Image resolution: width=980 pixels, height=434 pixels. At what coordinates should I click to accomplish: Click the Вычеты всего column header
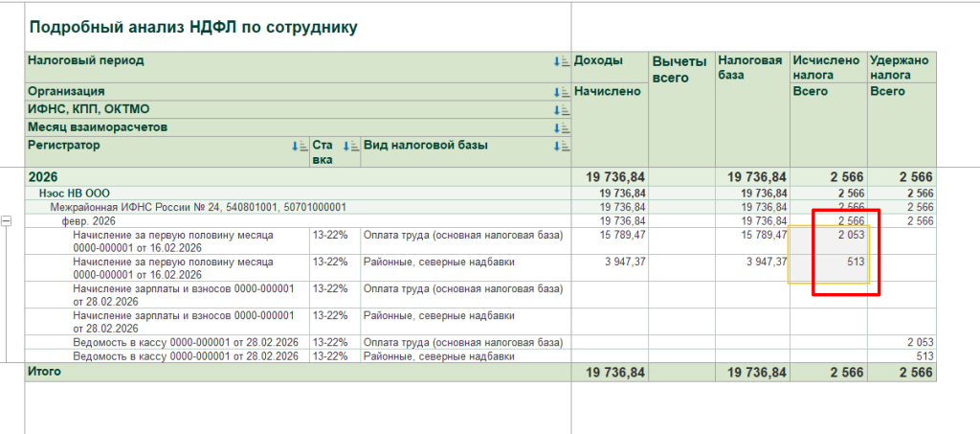point(680,69)
